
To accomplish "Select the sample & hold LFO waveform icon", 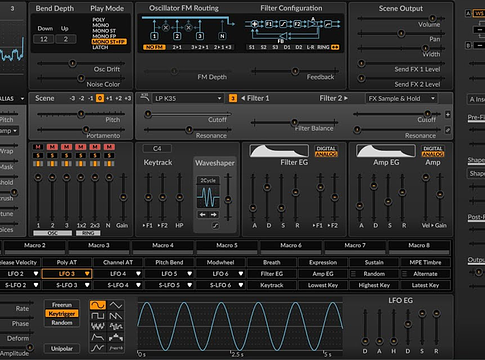I will pos(116,326).
